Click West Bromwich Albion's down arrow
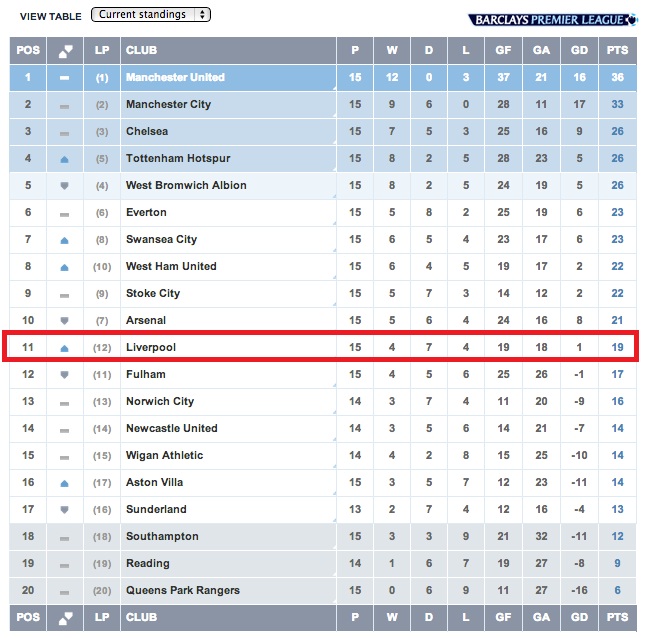This screenshot has height=638, width=646. 64,186
